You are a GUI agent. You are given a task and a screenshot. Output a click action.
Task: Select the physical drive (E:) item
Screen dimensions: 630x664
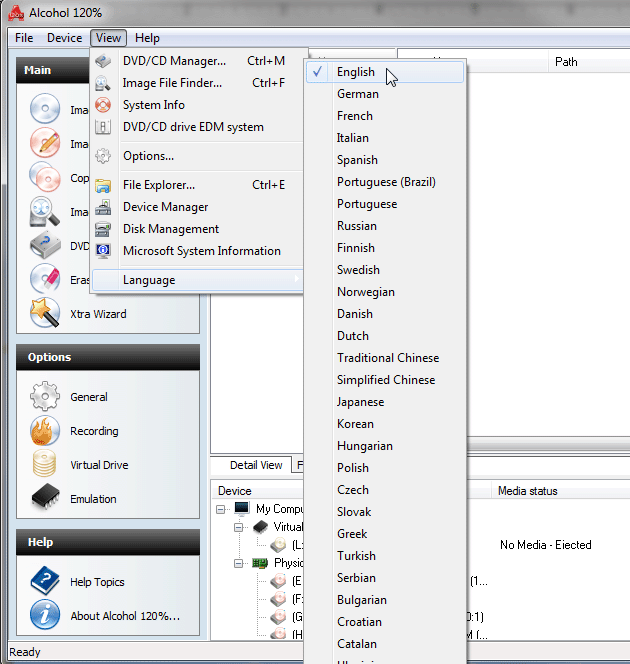coord(297,581)
